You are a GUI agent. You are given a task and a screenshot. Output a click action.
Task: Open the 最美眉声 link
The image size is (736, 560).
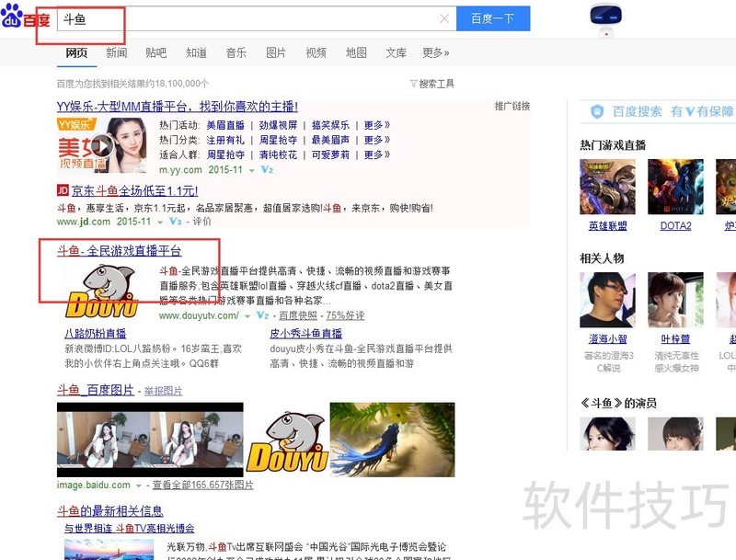[330, 140]
